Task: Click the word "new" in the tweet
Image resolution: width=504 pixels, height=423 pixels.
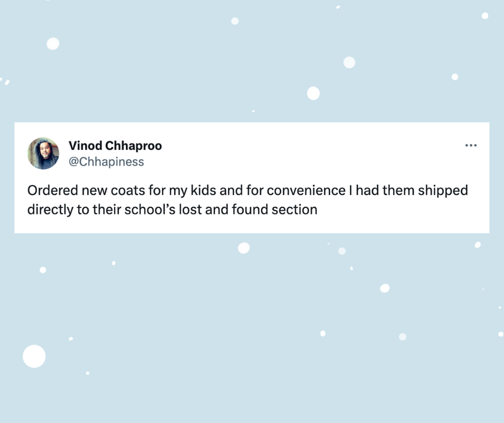Action: tap(94, 191)
